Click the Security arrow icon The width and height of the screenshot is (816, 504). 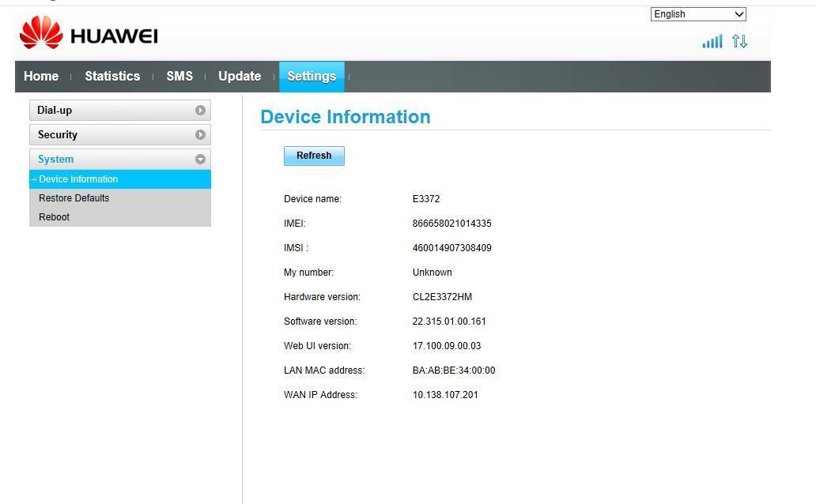[x=200, y=135]
